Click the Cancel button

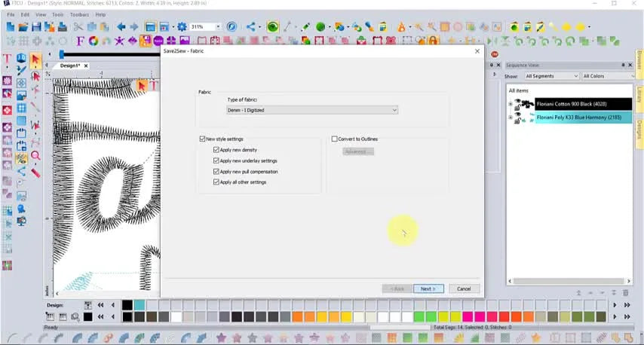[464, 289]
